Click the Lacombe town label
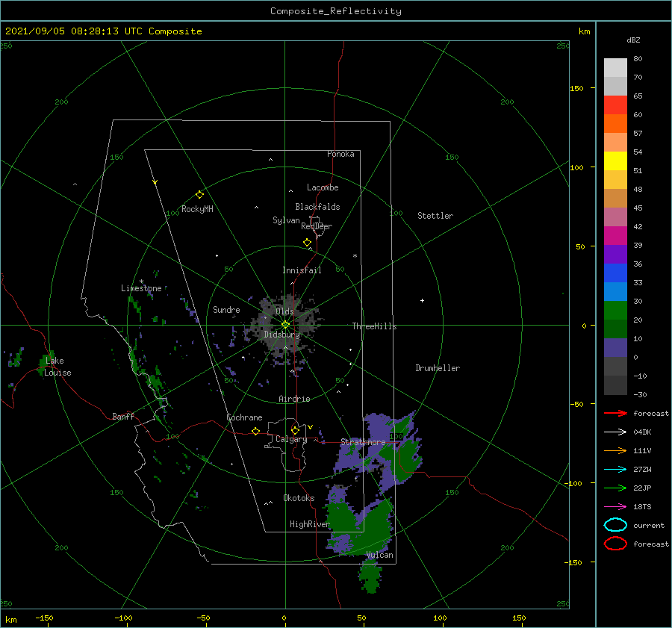Viewport: 672px width, 628px height. pyautogui.click(x=323, y=187)
